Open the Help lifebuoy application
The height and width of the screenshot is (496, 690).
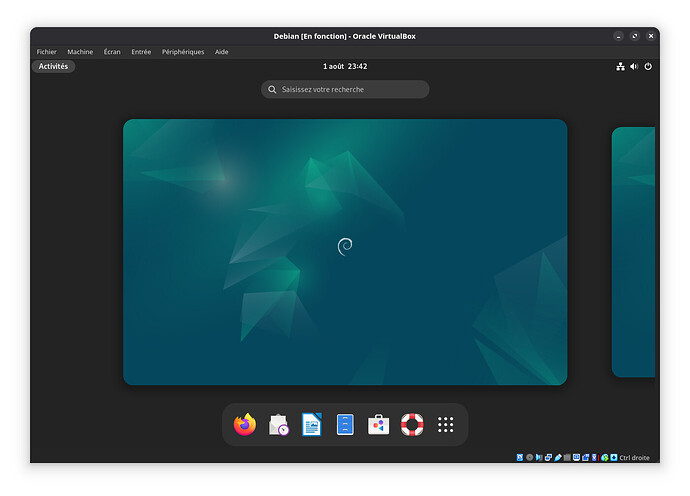pyautogui.click(x=412, y=425)
